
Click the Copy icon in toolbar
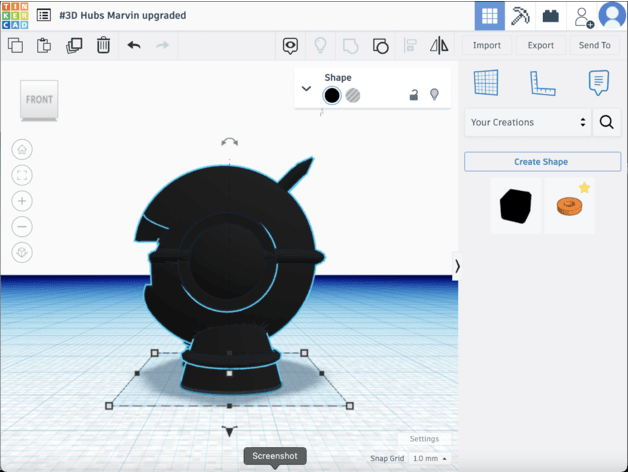pyautogui.click(x=16, y=45)
